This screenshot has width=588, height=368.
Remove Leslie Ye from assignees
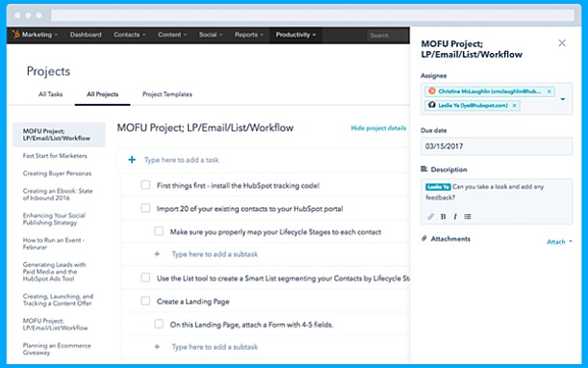click(515, 106)
